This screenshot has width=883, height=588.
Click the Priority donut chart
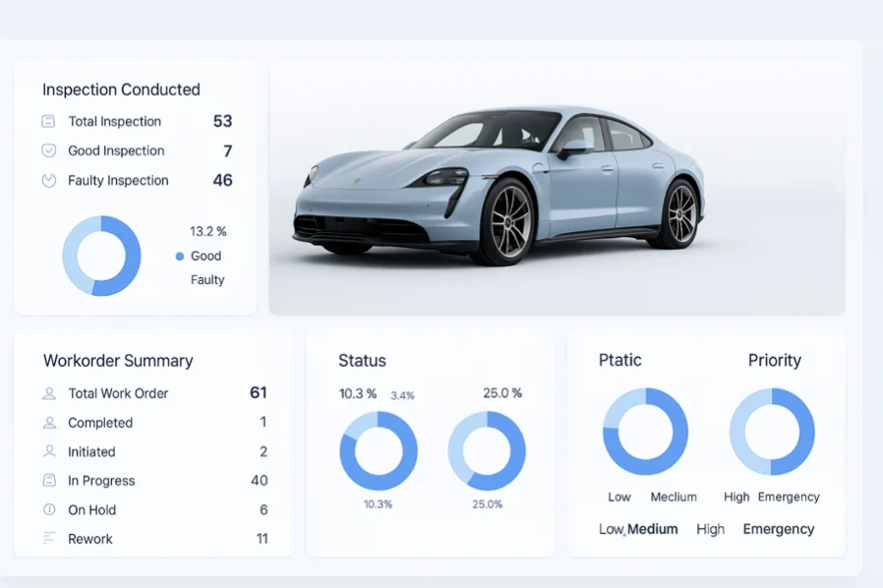coord(772,432)
